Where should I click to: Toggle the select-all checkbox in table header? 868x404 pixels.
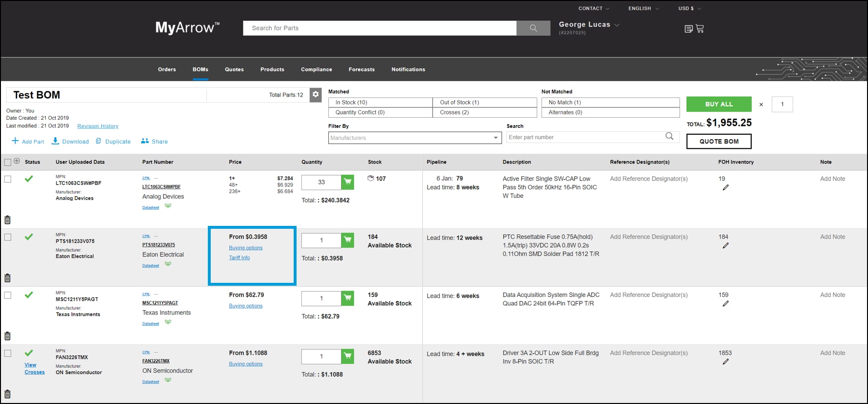[x=8, y=162]
